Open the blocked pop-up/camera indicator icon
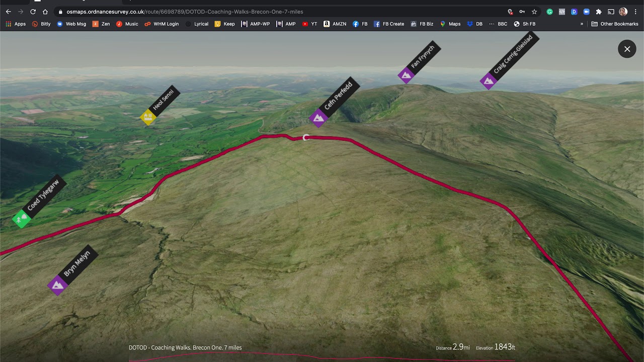 (x=510, y=12)
